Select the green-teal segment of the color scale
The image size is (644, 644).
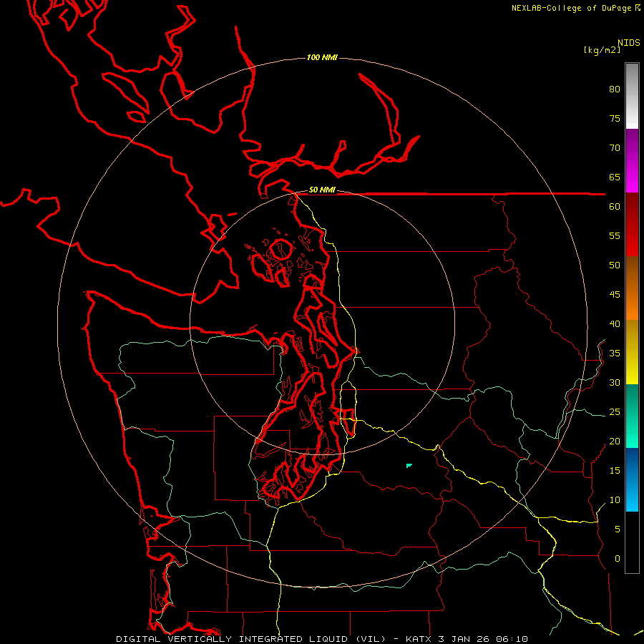coord(632,416)
